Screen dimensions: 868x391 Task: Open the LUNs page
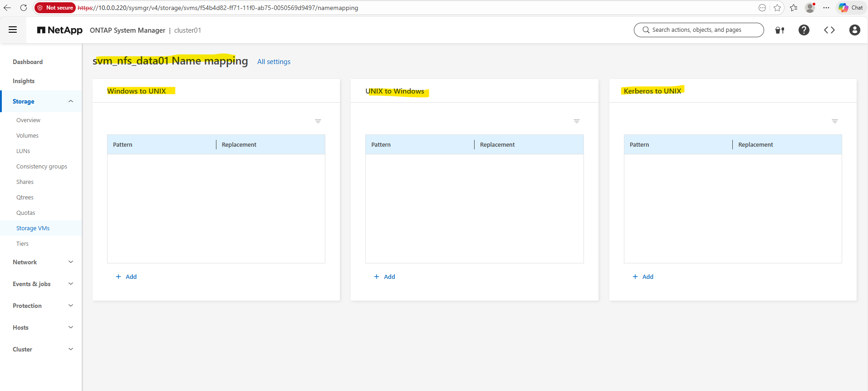click(x=23, y=151)
